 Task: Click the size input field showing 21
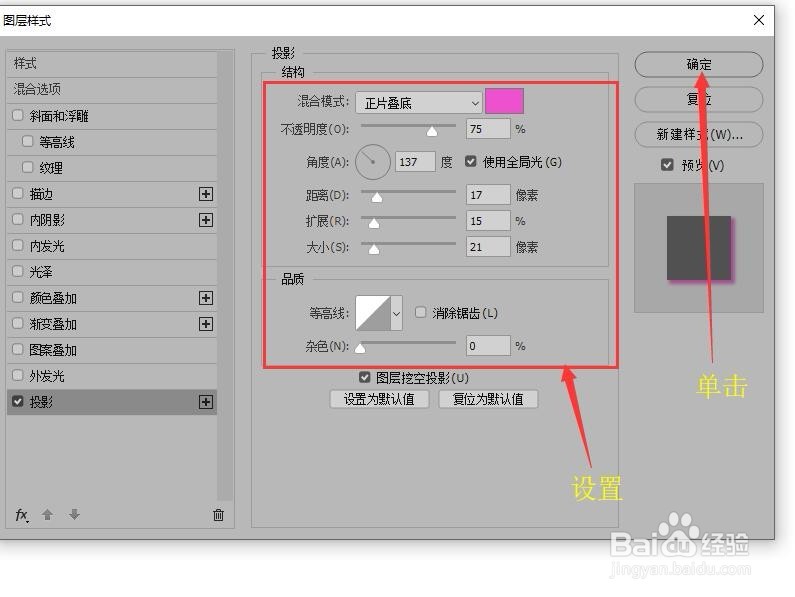488,247
